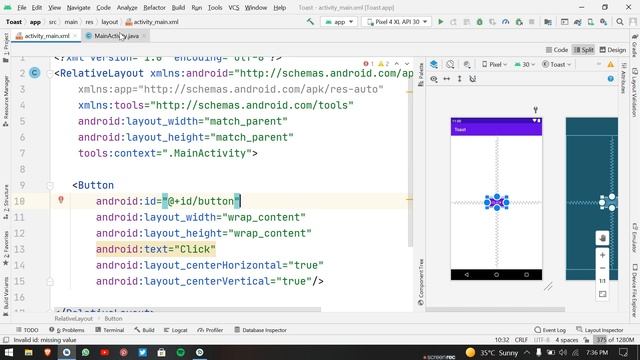This screenshot has height=360, width=640.
Task: Go to previous highlighted error arrow
Action: point(397,64)
